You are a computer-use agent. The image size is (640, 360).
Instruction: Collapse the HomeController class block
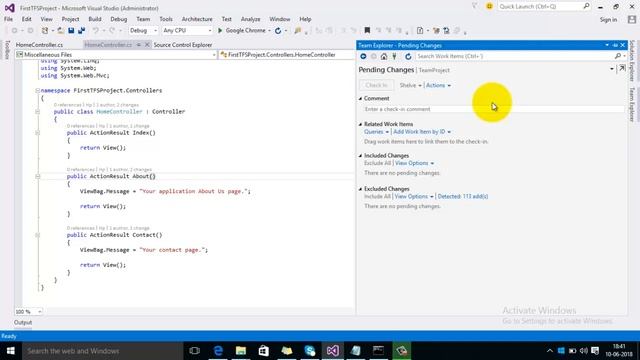coord(37,111)
